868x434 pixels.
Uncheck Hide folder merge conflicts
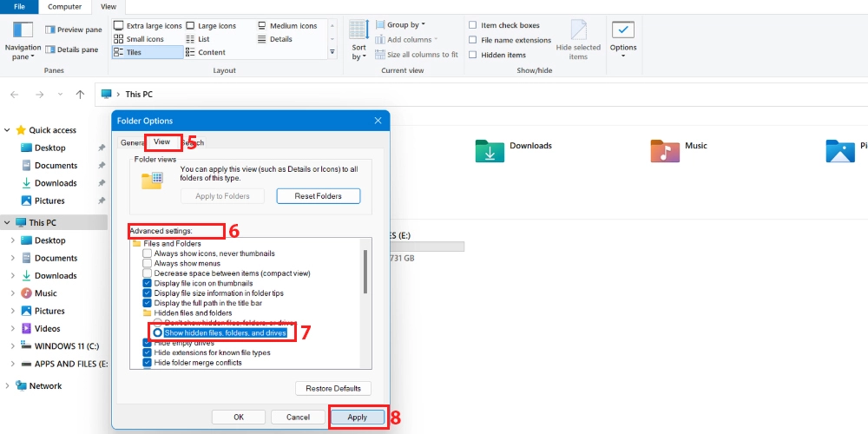148,363
